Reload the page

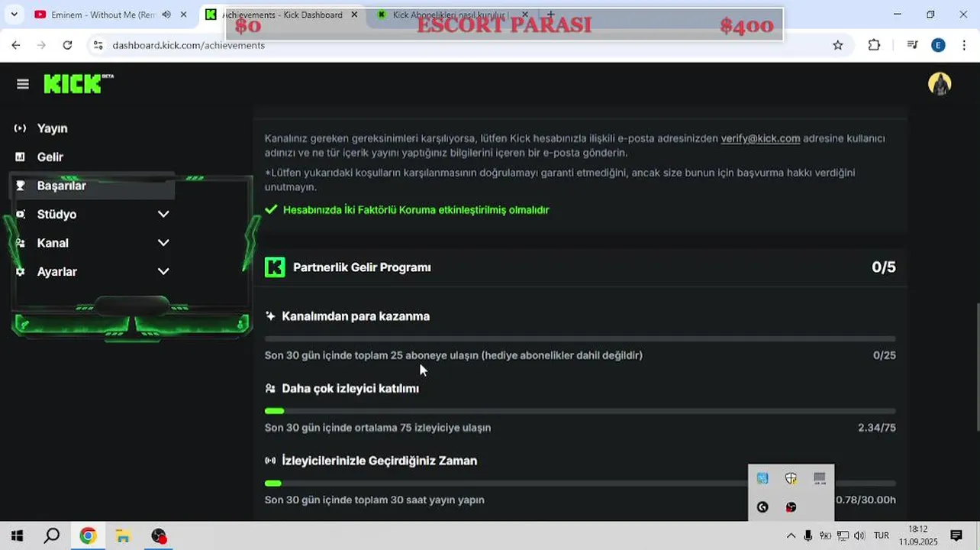pos(67,45)
